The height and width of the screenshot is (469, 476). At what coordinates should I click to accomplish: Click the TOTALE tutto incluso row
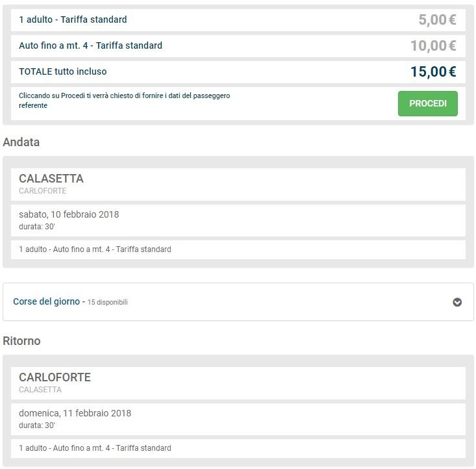[238, 71]
